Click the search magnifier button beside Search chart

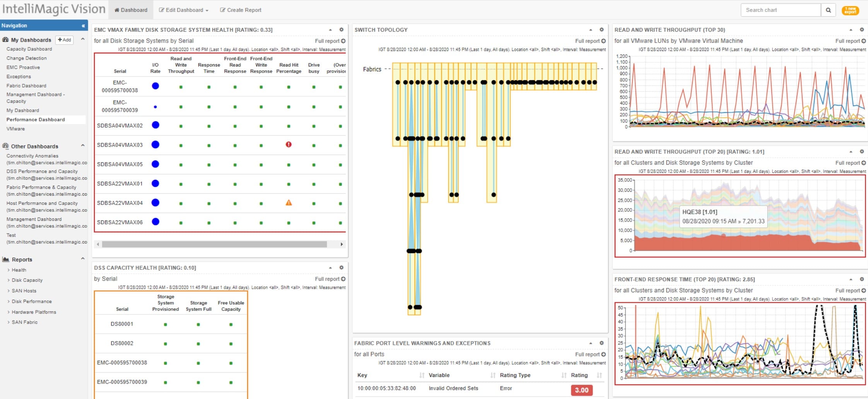point(828,10)
